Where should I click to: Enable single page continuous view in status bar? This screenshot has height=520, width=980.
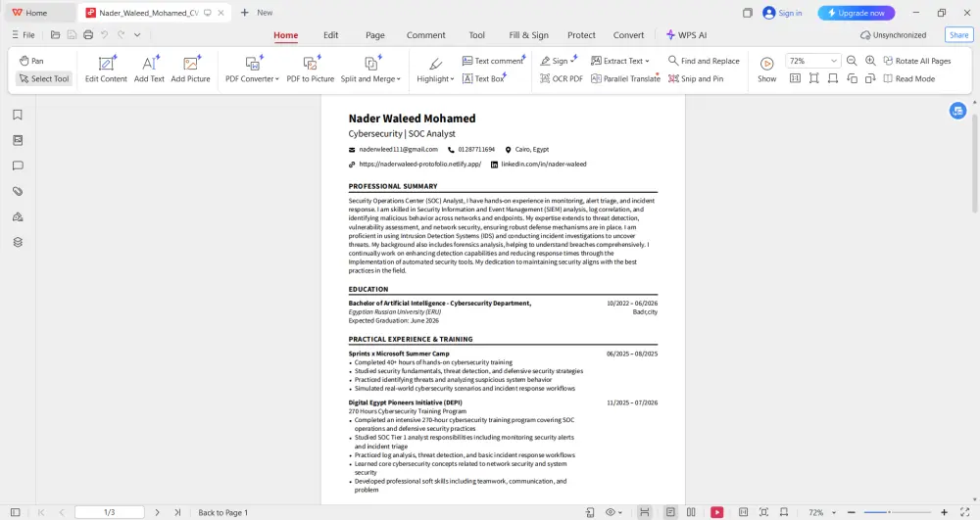pyautogui.click(x=670, y=512)
